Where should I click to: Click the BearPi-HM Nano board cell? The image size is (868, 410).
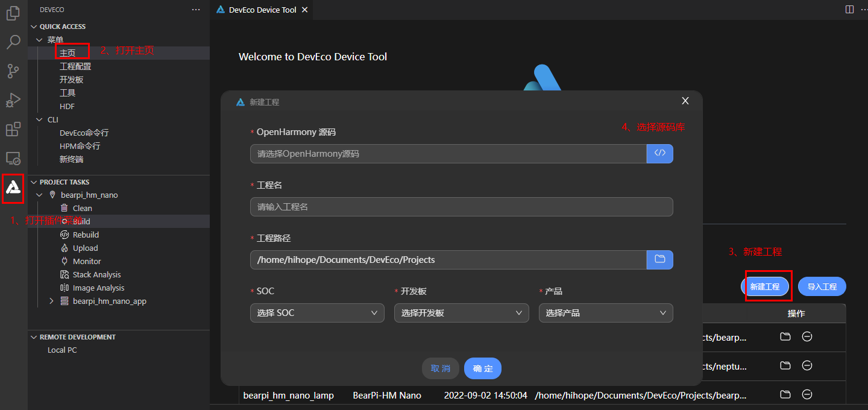[x=387, y=396]
